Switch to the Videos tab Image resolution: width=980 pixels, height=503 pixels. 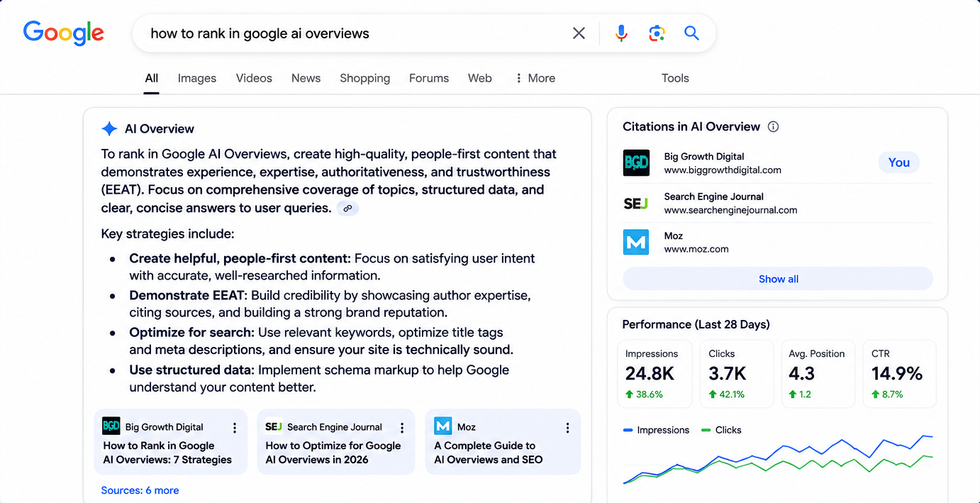coord(254,78)
